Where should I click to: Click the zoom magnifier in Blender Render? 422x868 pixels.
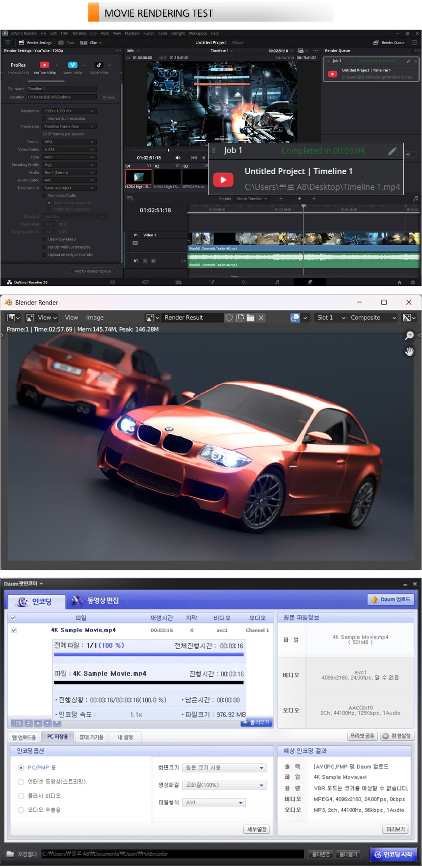click(x=409, y=335)
